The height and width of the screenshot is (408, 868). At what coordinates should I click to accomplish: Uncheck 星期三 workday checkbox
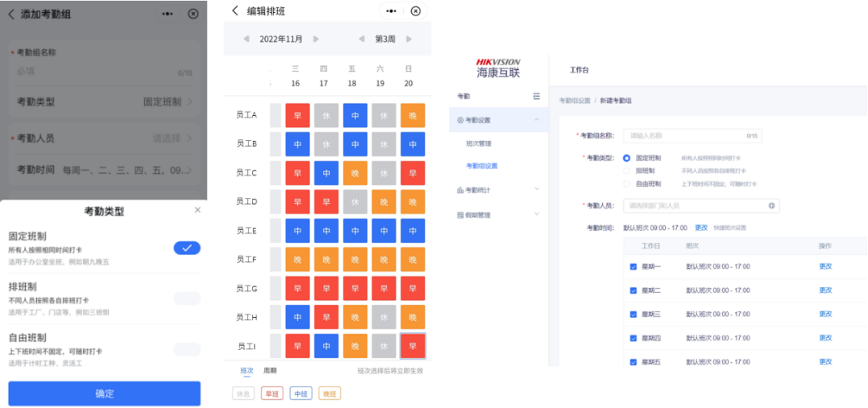click(x=633, y=314)
